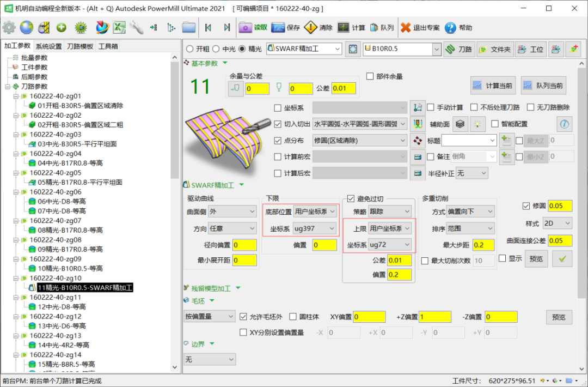Switch to the 刀路模板 tab

(x=80, y=46)
